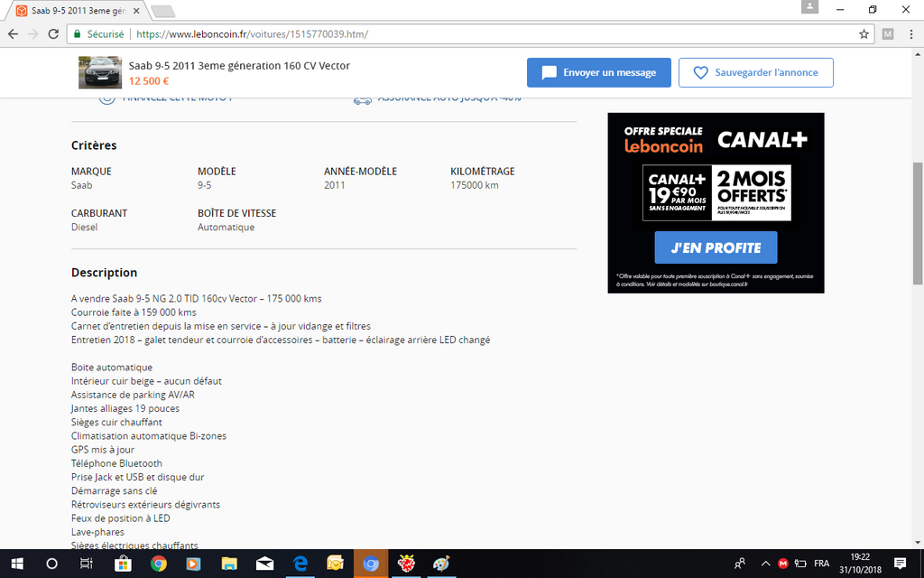Open the Windows Start menu

pos(16,564)
